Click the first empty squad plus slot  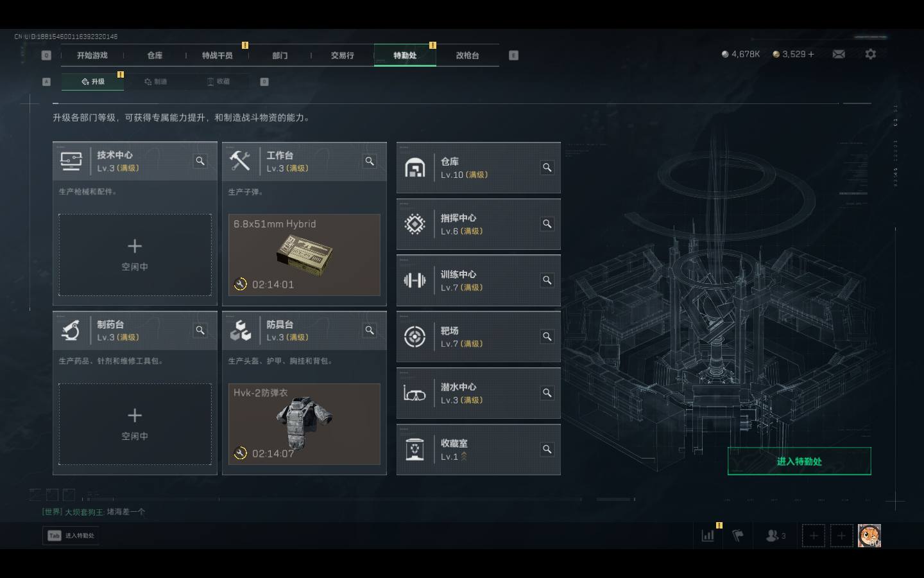click(813, 535)
